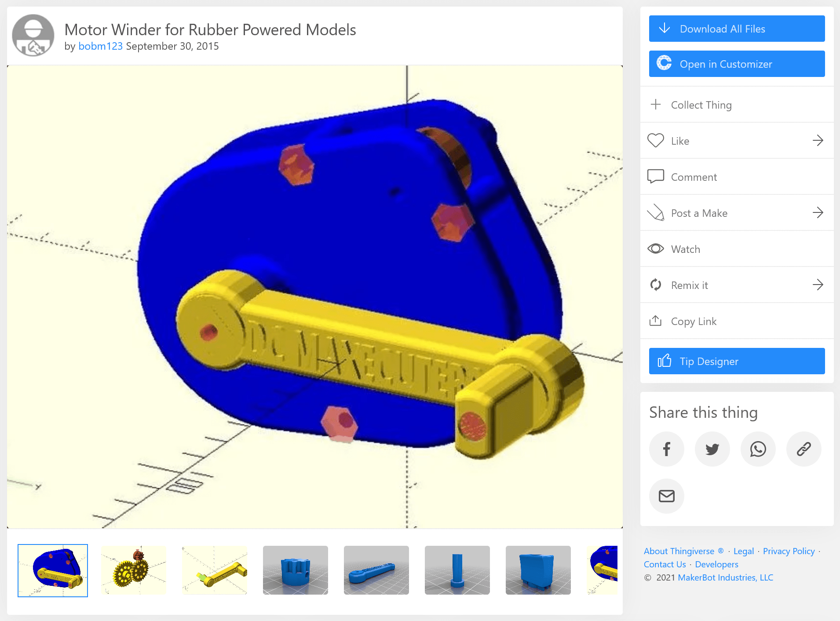Click the title Motor Winder for Rubber Powered Models
The height and width of the screenshot is (621, 840).
pos(210,29)
